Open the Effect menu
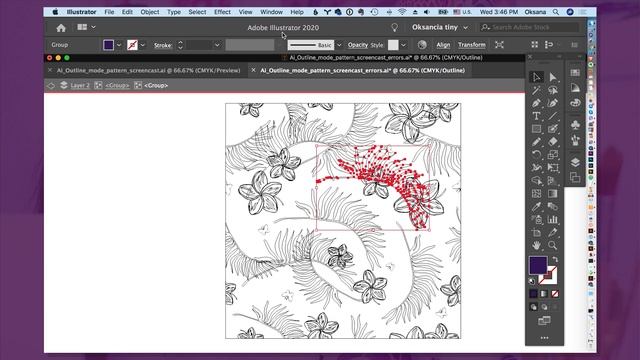The width and height of the screenshot is (640, 360). tap(222, 12)
